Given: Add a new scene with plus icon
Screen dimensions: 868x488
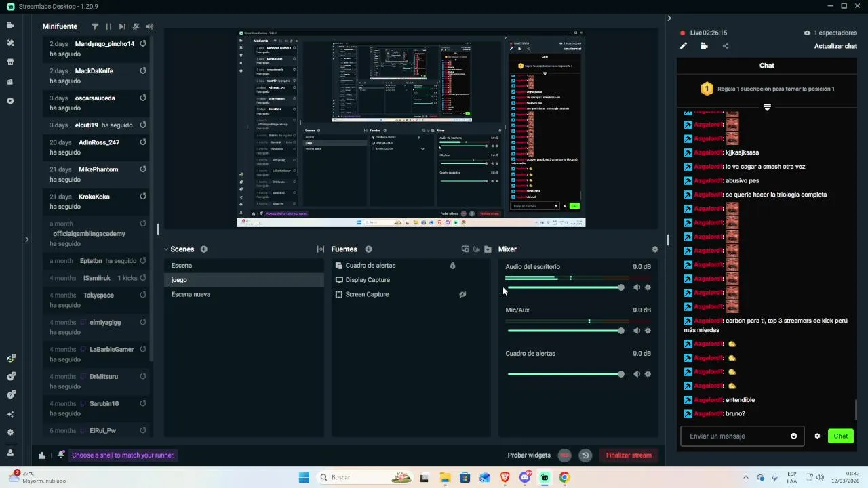Looking at the screenshot, I should click(x=203, y=249).
